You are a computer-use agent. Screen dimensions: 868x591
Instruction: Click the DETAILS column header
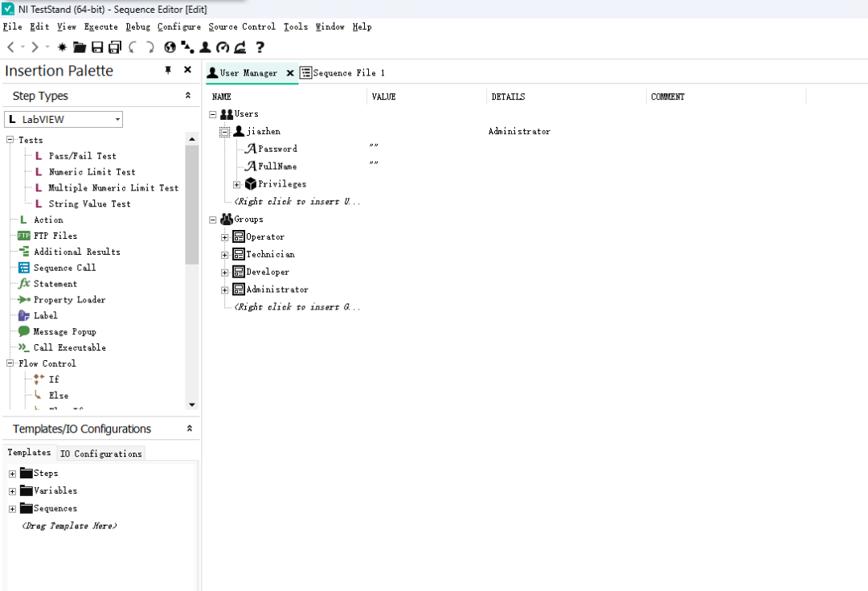click(508, 97)
